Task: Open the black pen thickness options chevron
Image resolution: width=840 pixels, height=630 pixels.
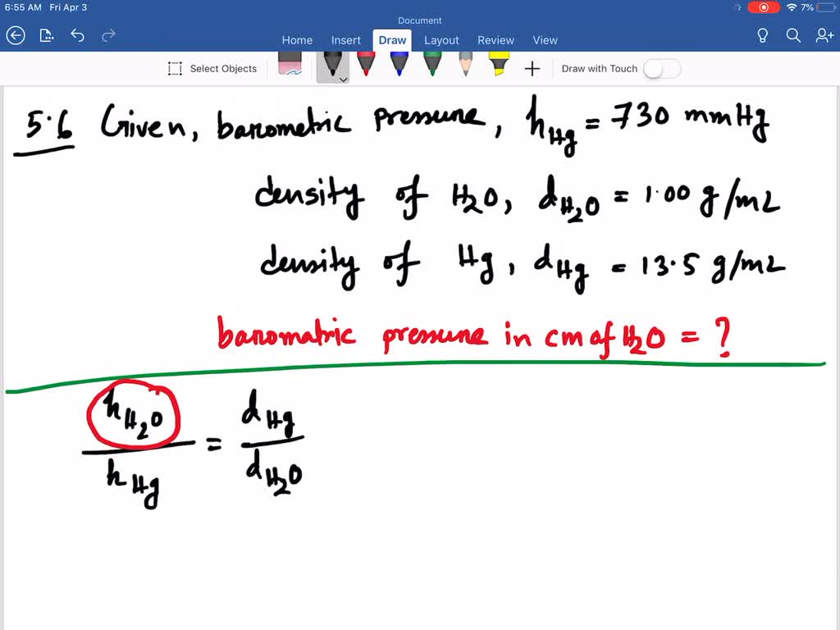Action: (343, 80)
